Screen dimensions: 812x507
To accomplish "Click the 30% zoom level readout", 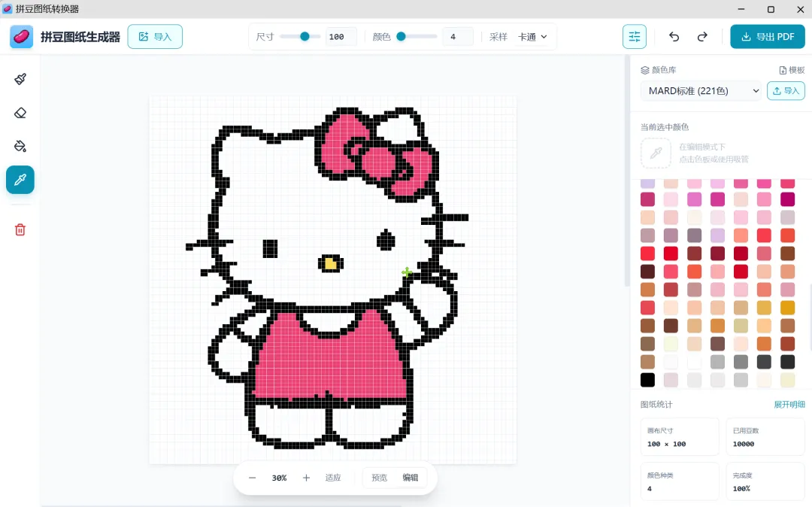I will point(279,478).
